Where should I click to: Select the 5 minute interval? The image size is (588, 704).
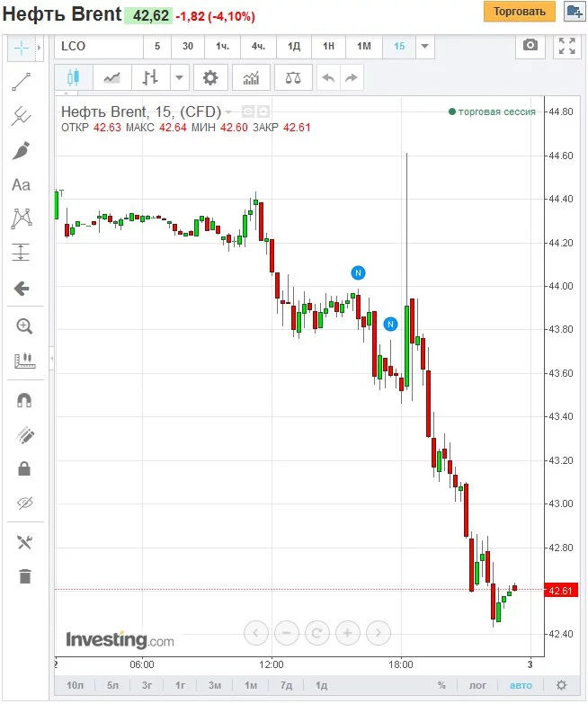157,47
